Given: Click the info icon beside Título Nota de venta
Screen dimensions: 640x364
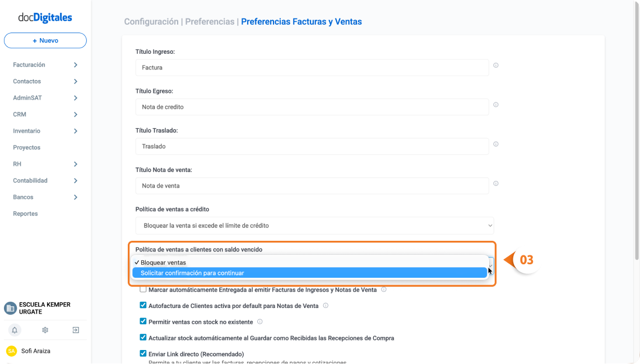Looking at the screenshot, I should coord(496,184).
